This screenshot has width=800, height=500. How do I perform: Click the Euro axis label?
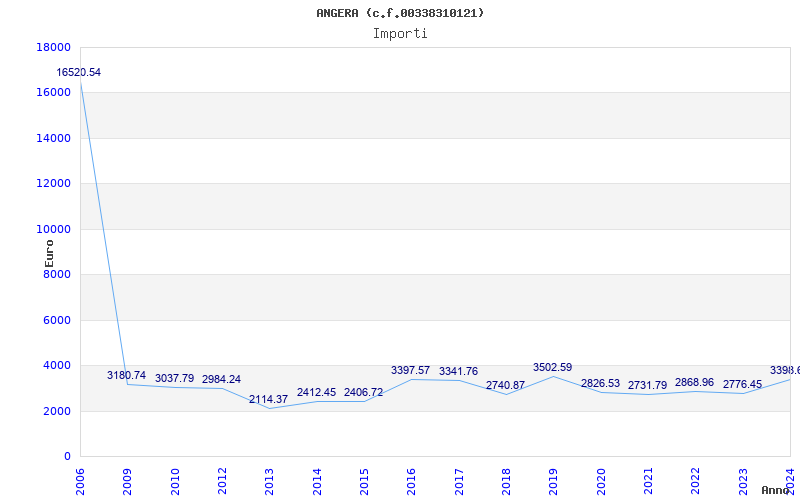tap(49, 254)
